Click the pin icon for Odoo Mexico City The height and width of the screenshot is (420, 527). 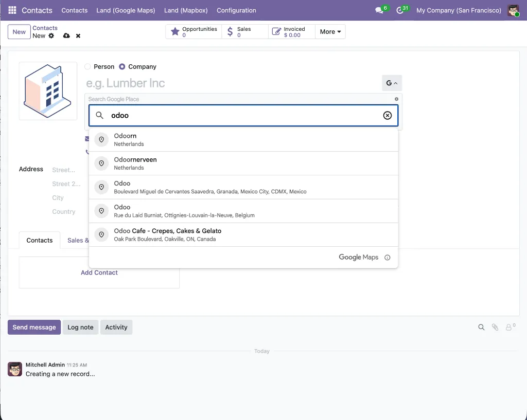point(101,187)
